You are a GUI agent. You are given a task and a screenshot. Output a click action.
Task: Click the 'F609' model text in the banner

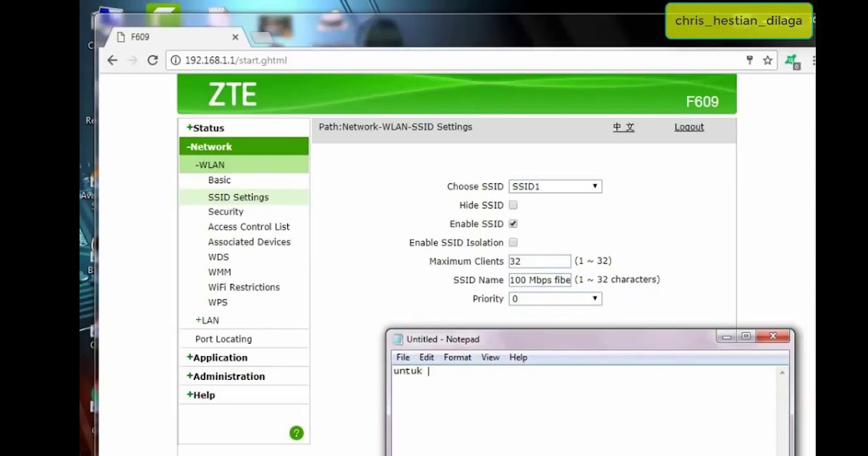coord(702,102)
